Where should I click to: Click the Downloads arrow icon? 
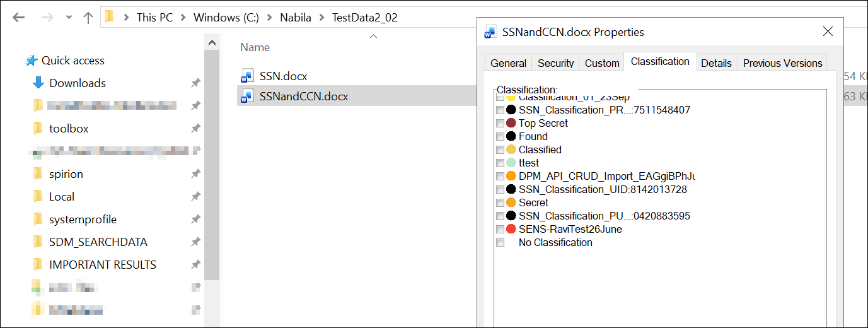(38, 83)
